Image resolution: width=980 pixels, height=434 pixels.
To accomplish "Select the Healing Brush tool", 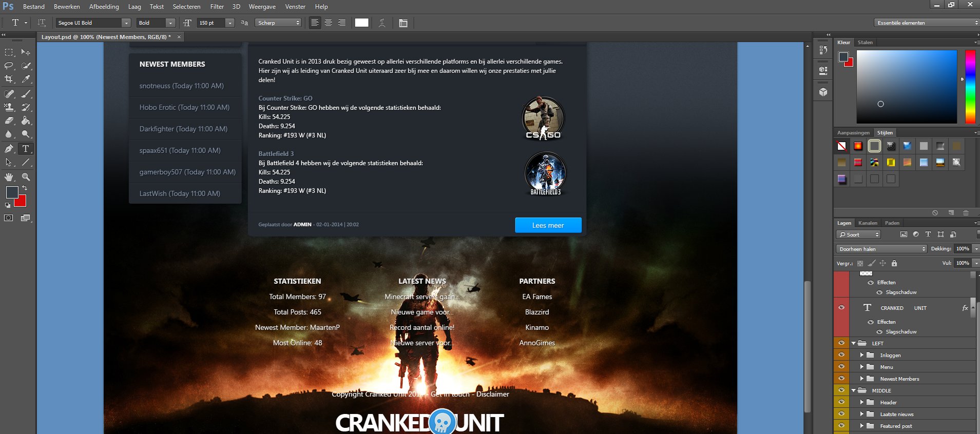I will (9, 94).
